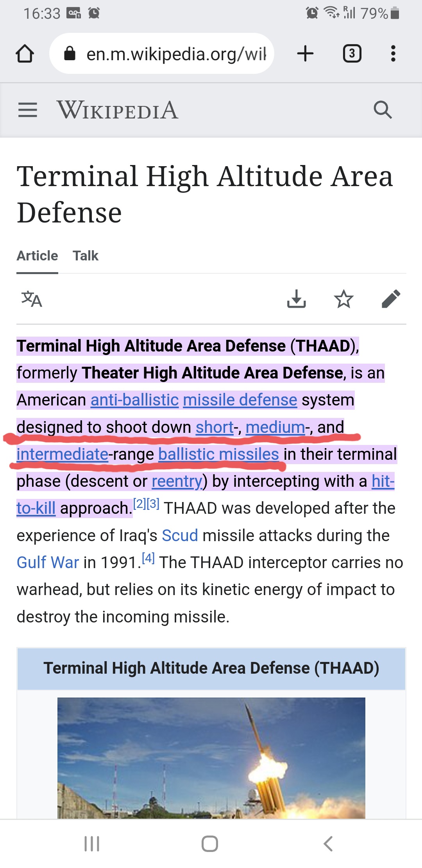422x868 pixels.
Task: Open the language selection icon
Action: [32, 299]
